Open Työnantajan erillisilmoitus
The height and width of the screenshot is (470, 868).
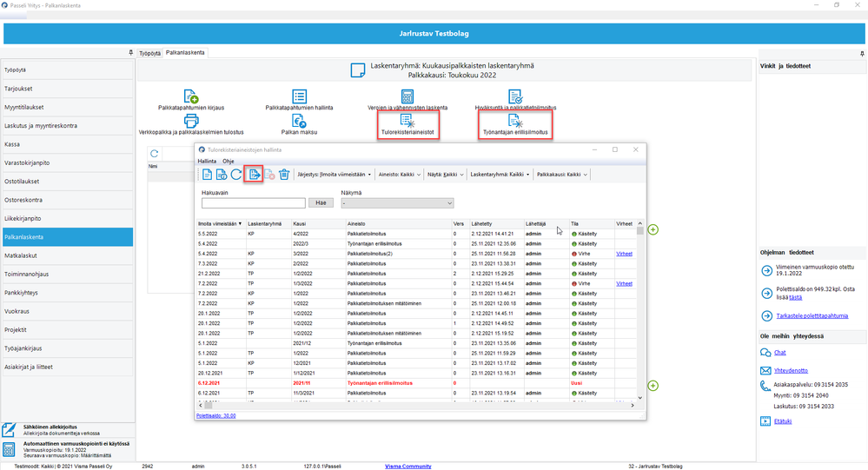514,121
